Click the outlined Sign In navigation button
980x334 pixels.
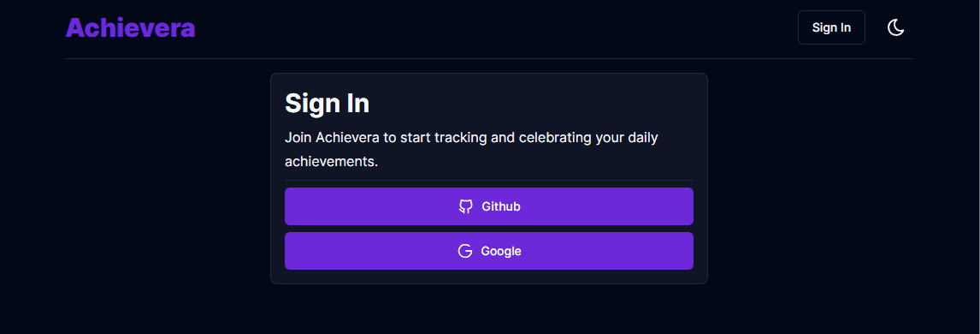pyautogui.click(x=831, y=27)
